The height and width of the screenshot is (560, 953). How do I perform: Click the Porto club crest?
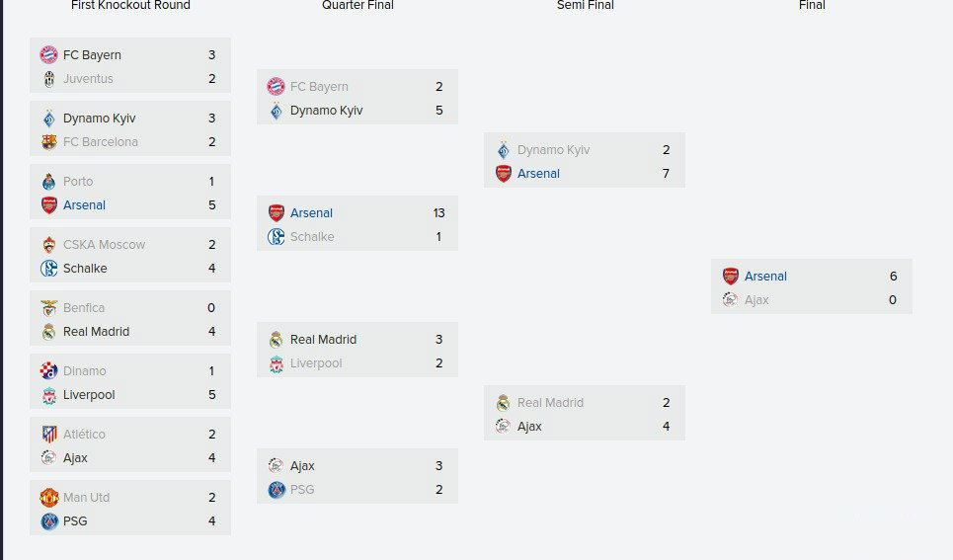(x=49, y=181)
